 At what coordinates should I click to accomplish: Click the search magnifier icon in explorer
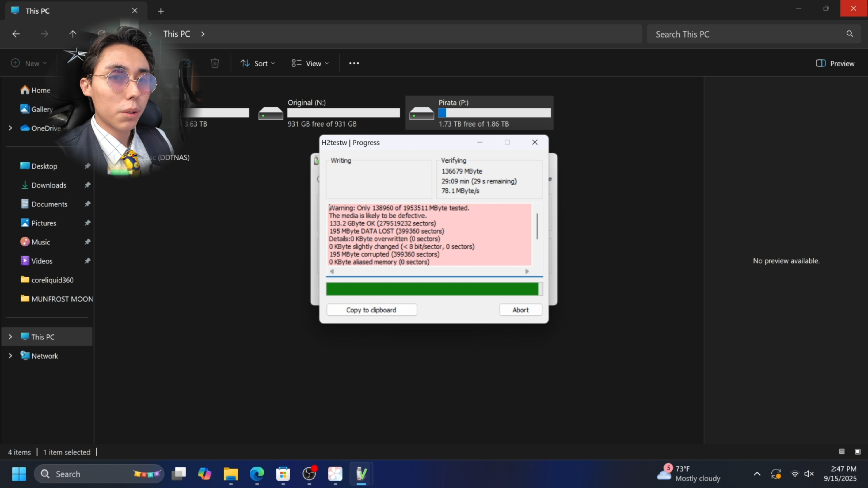(849, 34)
